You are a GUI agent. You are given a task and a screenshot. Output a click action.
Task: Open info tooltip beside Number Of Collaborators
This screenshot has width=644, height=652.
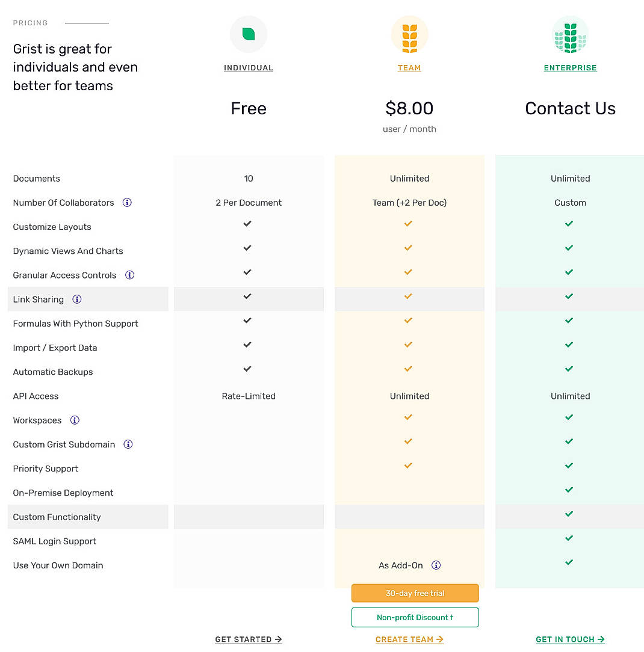click(x=127, y=203)
